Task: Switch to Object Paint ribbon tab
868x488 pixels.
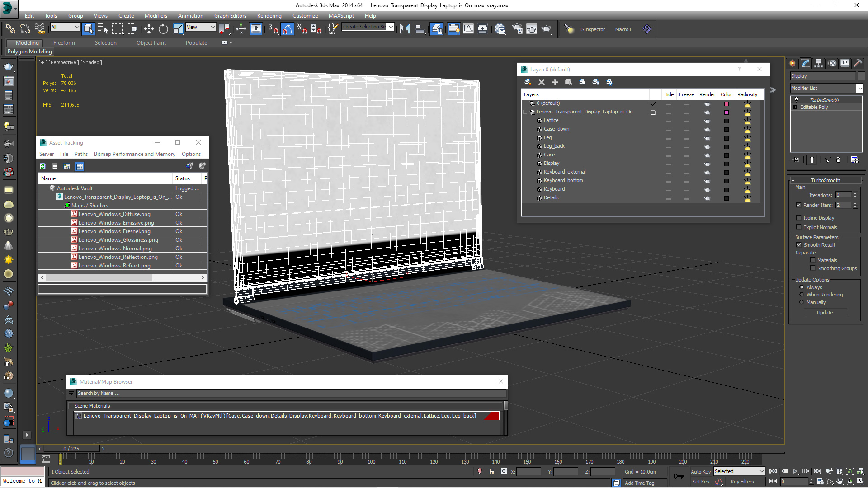Action: (151, 43)
